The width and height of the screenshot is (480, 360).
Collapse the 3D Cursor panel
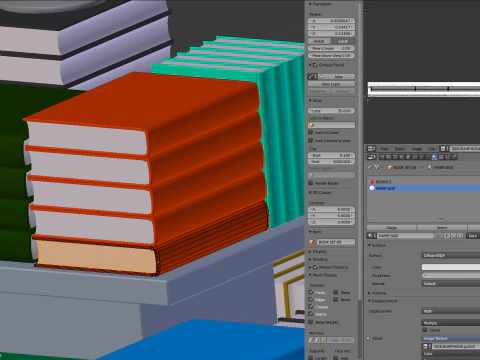coord(310,193)
